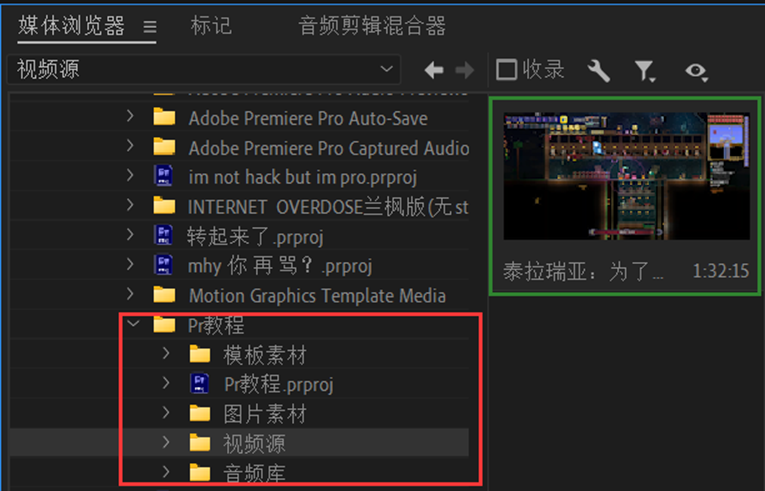The height and width of the screenshot is (491, 765).
Task: Click the back navigation arrow icon
Action: coord(434,70)
